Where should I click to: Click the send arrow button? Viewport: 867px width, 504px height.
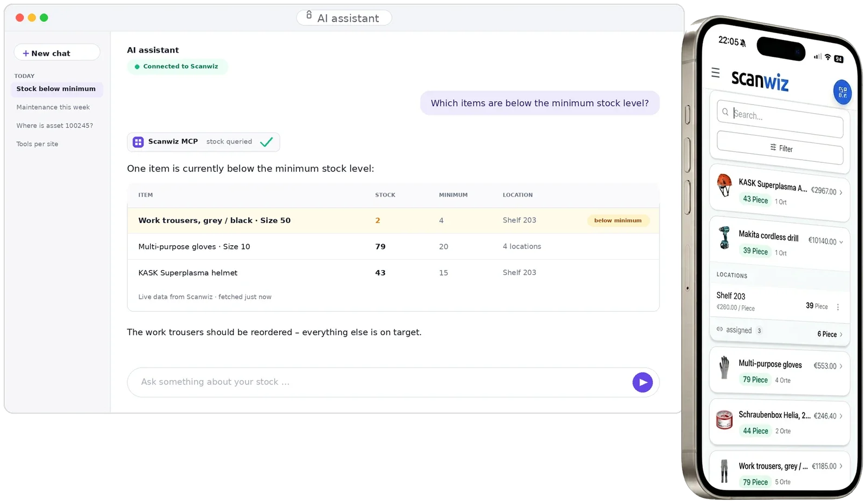tap(642, 382)
